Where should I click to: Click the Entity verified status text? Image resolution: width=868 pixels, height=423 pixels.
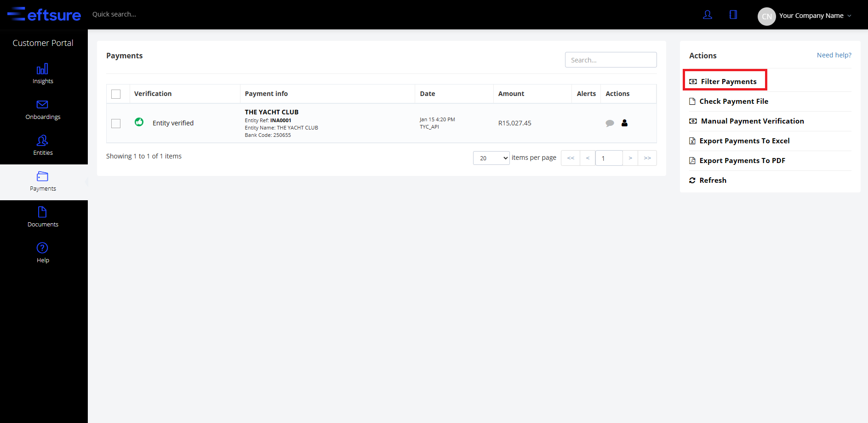tap(173, 123)
